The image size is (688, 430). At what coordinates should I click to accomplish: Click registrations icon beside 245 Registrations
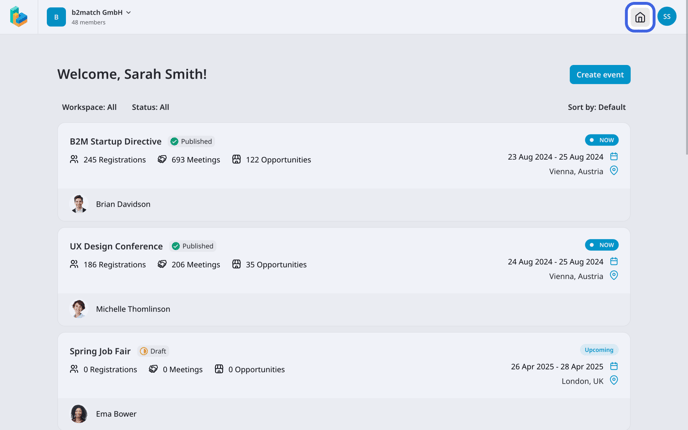(x=74, y=159)
